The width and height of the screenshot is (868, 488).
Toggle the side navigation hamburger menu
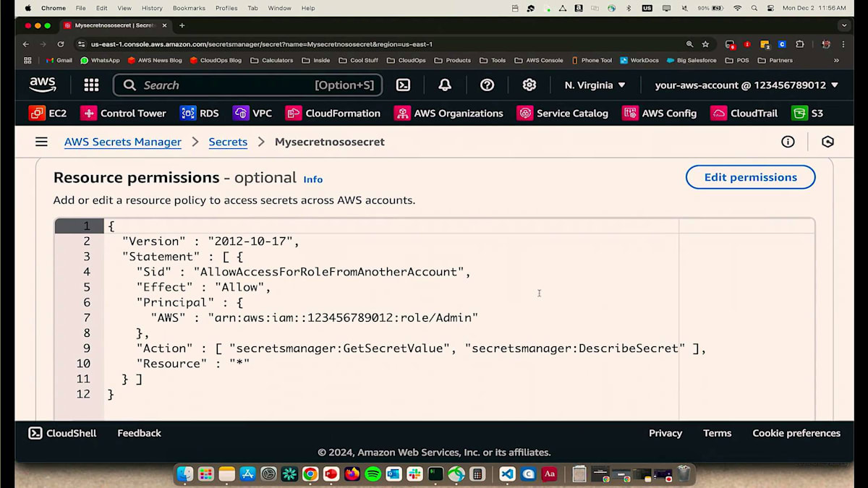41,142
